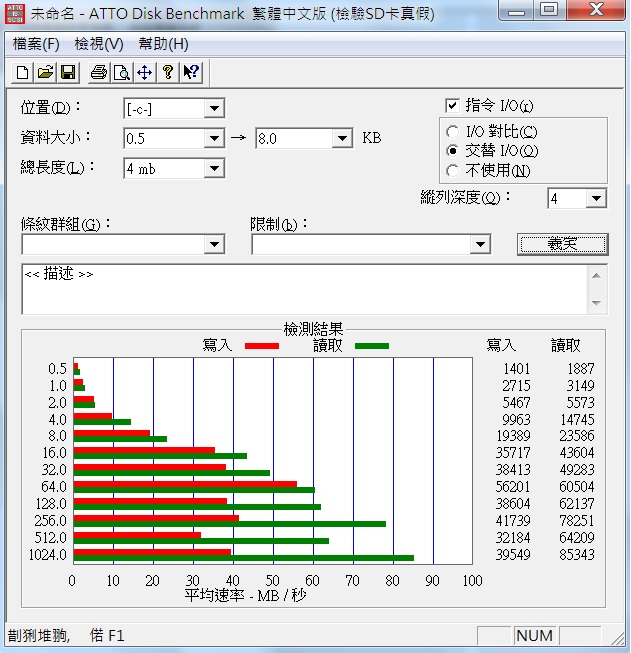Click the 256.0 read value 78251

(576, 521)
